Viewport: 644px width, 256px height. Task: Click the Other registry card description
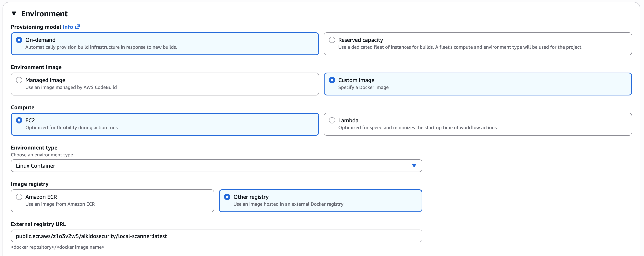pos(288,204)
